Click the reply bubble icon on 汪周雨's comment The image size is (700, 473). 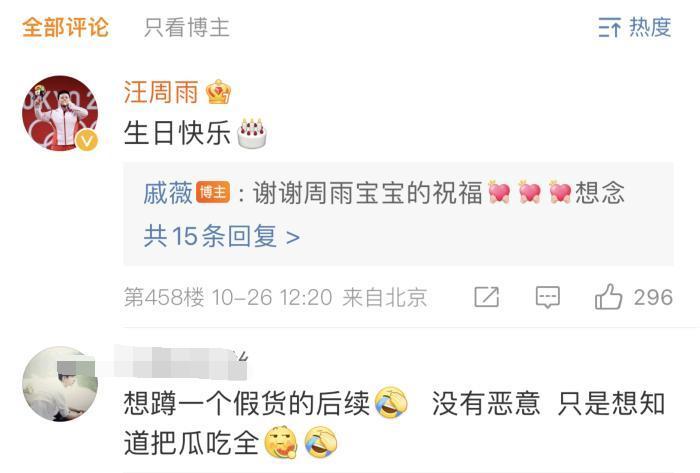547,297
